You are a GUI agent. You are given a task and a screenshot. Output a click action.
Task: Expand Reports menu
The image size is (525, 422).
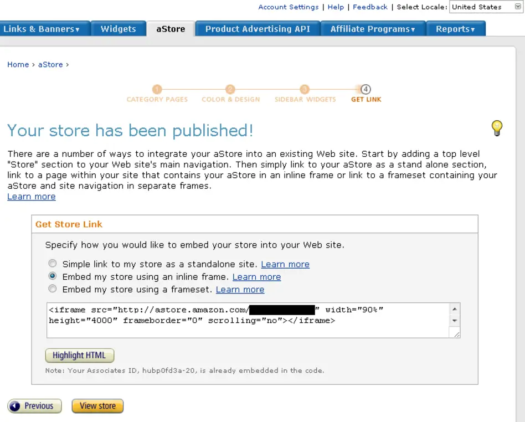click(x=456, y=29)
